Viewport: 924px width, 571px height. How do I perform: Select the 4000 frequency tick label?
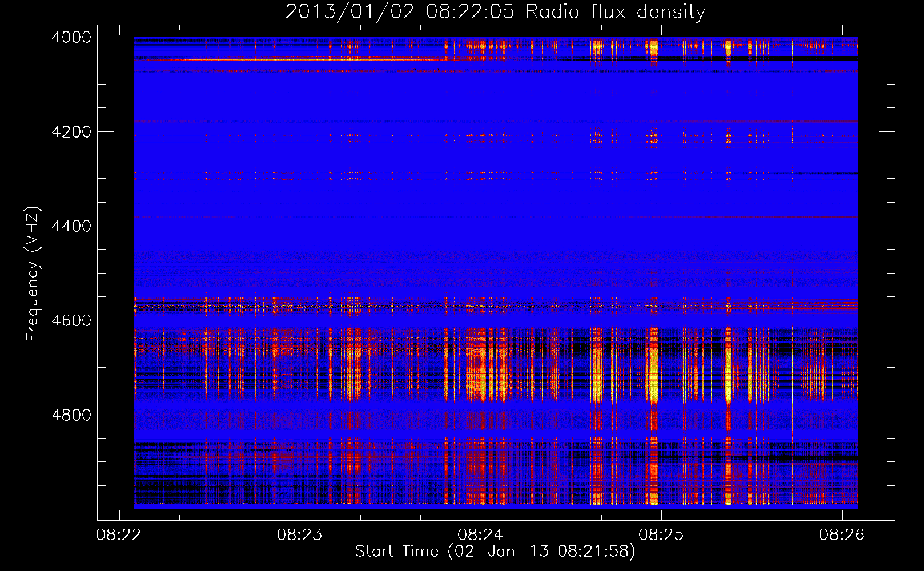point(71,37)
